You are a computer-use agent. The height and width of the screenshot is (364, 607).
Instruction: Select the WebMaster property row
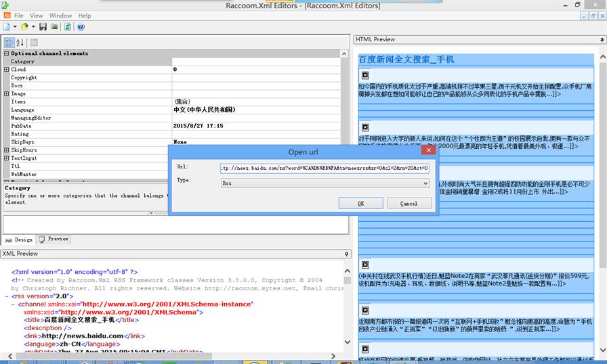pyautogui.click(x=87, y=175)
